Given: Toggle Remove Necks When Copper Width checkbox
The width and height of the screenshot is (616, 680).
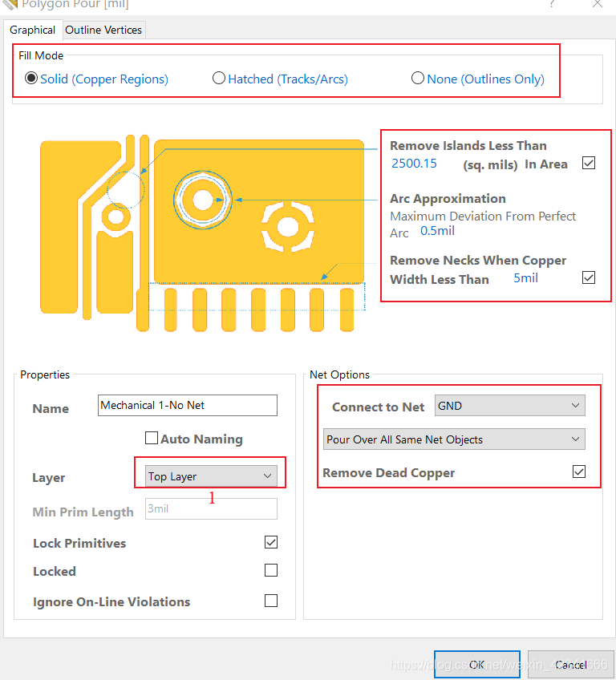Looking at the screenshot, I should pos(589,277).
